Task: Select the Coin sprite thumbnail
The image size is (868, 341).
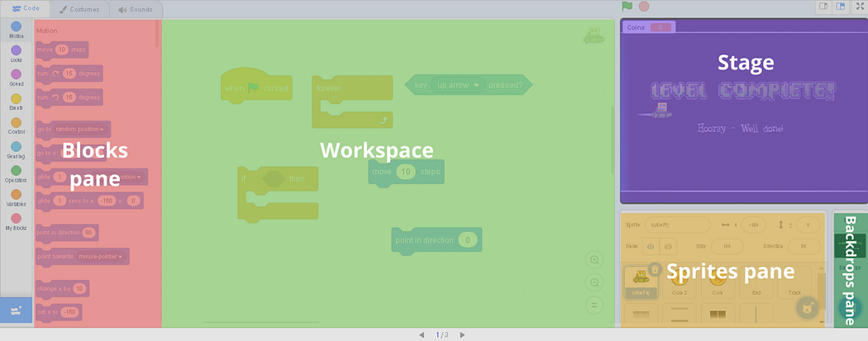Action: 718,283
